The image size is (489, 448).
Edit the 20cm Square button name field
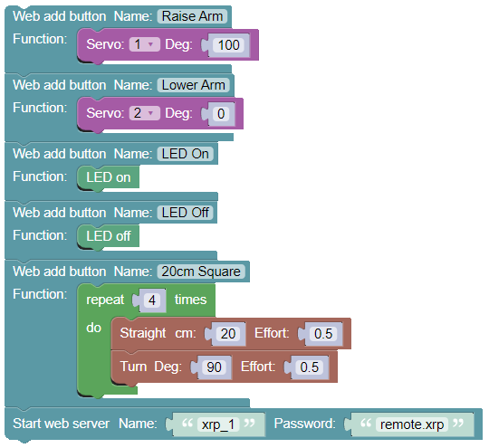tap(201, 272)
